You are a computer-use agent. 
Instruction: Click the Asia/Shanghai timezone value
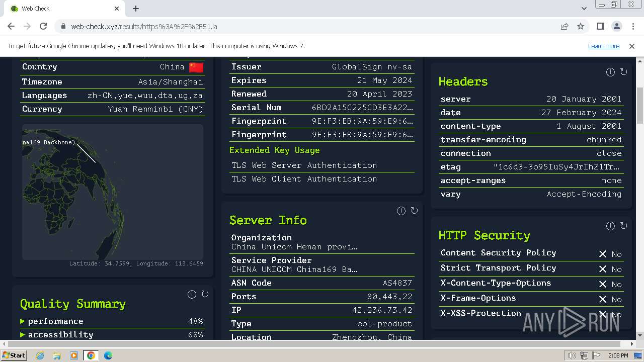171,82
